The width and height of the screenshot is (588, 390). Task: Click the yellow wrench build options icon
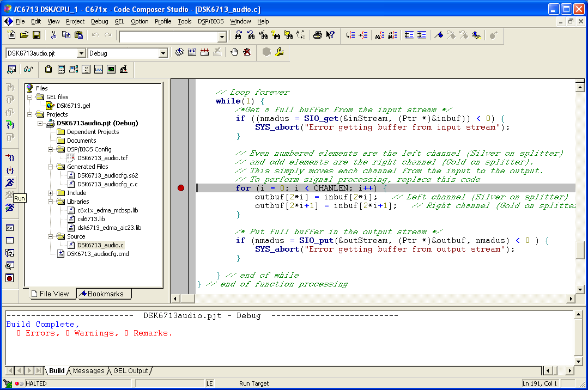click(x=280, y=52)
